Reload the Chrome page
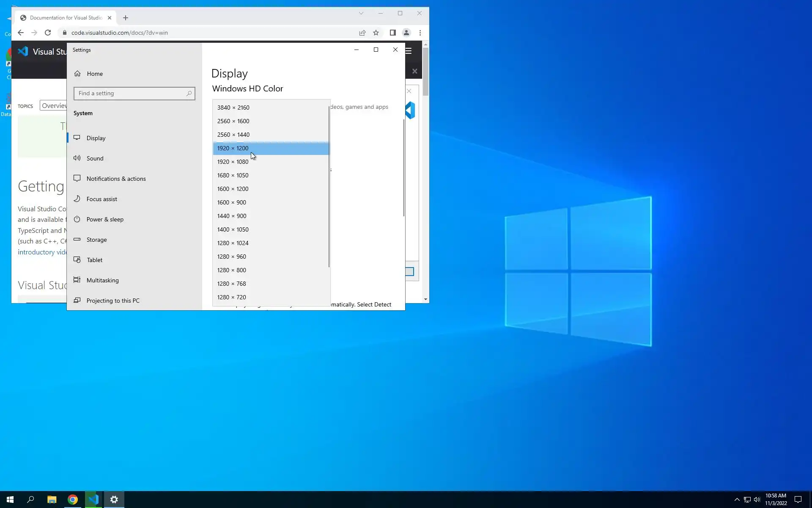812x508 pixels. coord(48,33)
